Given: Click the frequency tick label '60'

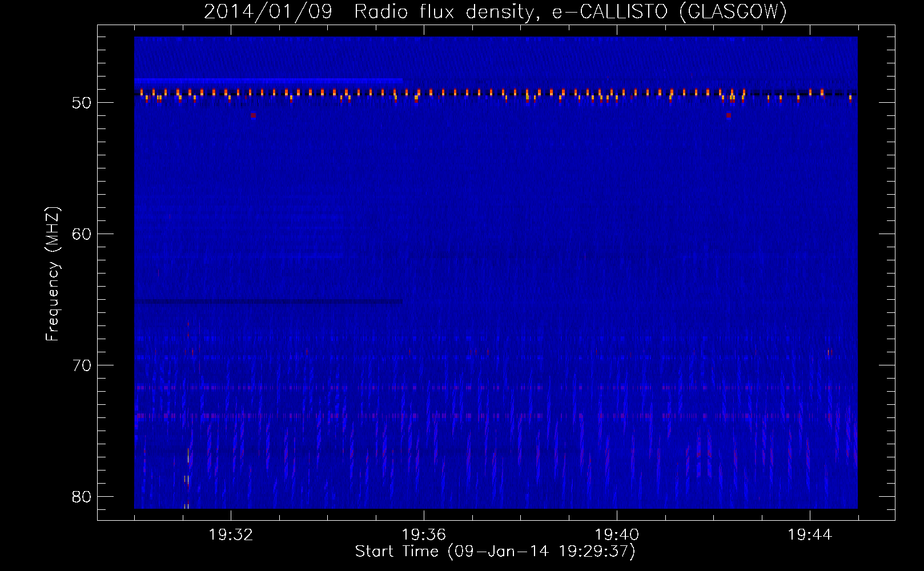Looking at the screenshot, I should tap(82, 234).
